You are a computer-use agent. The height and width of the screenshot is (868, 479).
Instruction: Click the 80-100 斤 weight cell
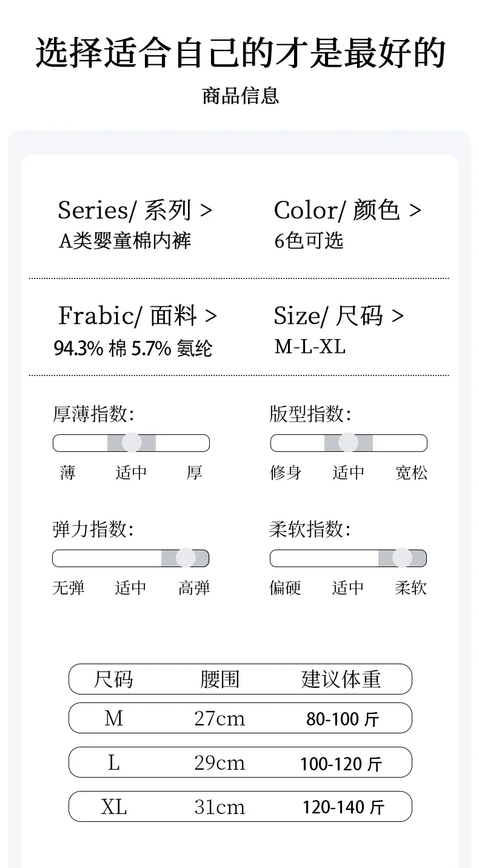pos(343,719)
